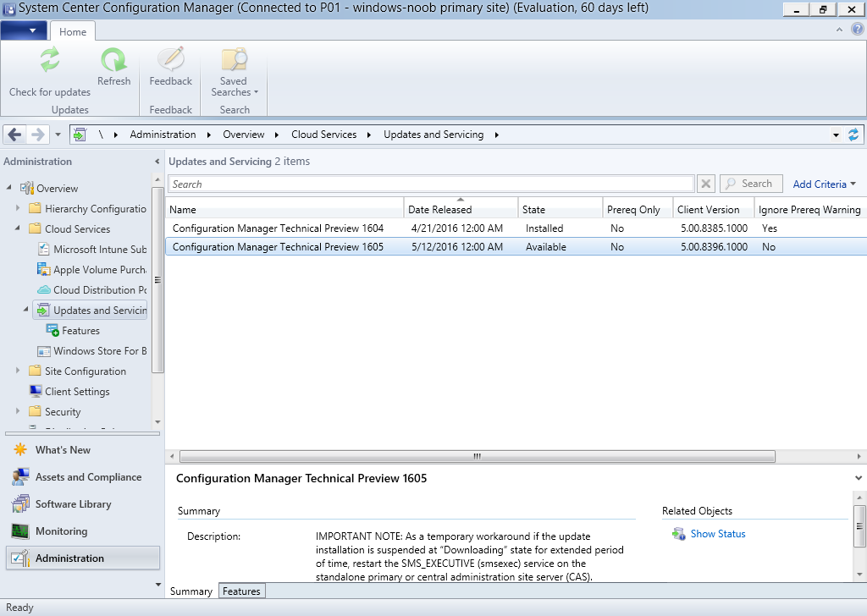
Task: Open help with the question mark icon
Action: coord(857,30)
